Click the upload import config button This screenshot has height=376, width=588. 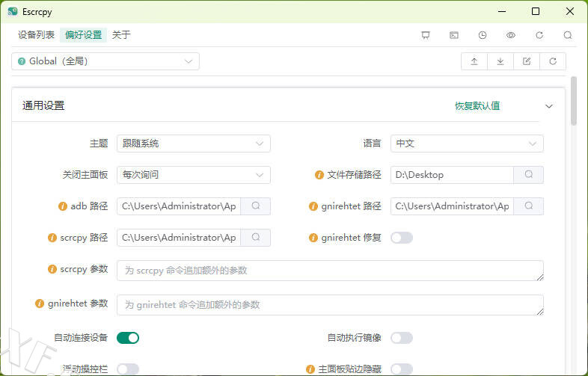(x=474, y=61)
